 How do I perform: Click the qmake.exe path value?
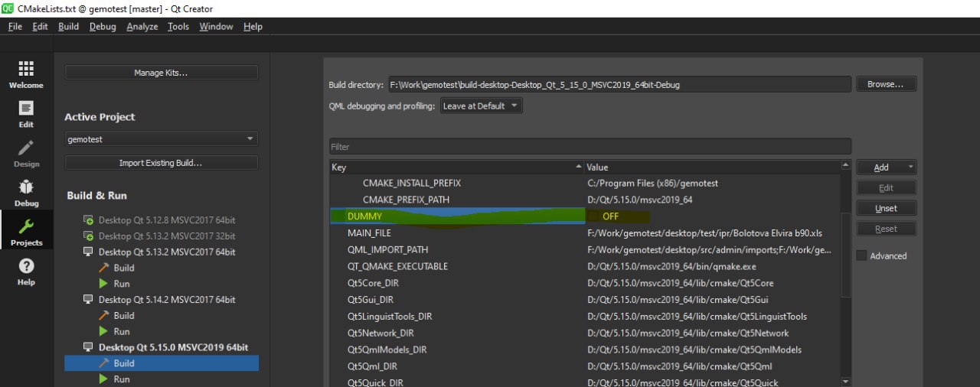pyautogui.click(x=671, y=266)
